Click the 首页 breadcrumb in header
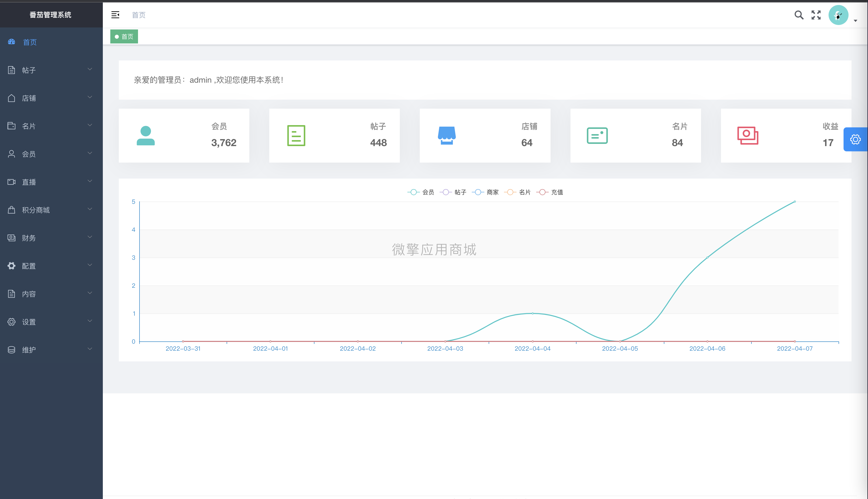This screenshot has height=499, width=868. tap(139, 15)
